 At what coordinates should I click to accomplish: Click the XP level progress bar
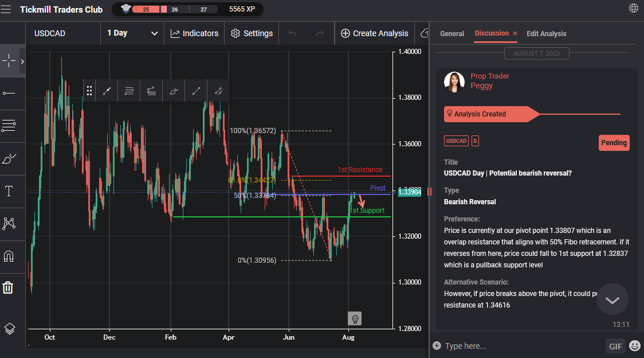tap(174, 9)
